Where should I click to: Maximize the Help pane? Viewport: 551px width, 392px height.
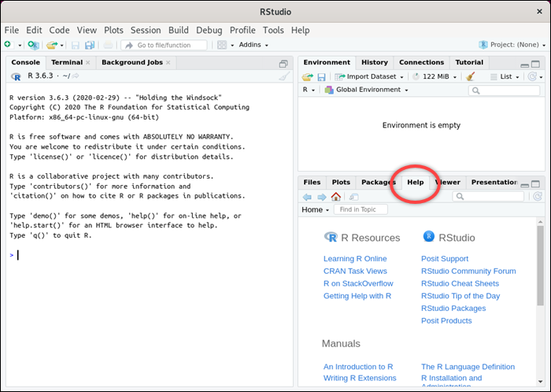(535, 184)
